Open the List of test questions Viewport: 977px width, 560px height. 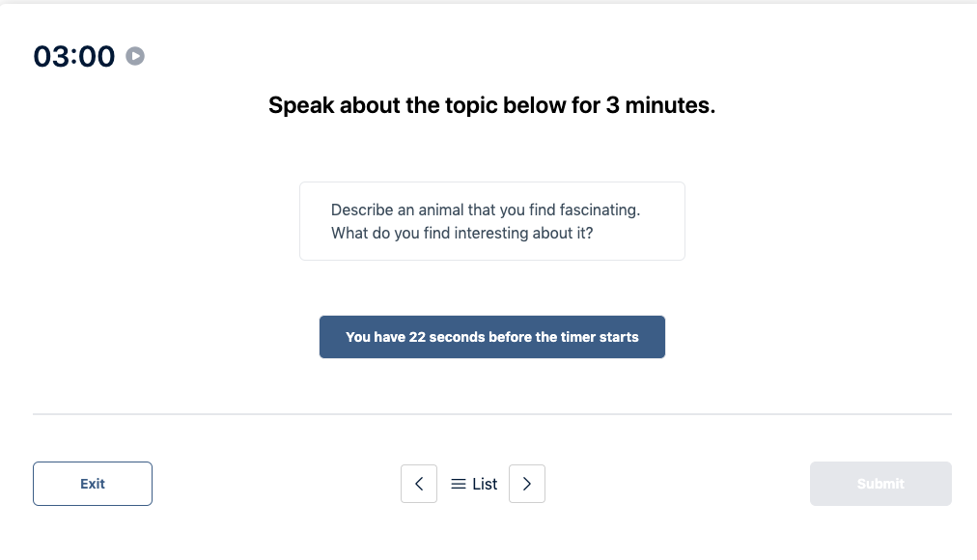(473, 484)
